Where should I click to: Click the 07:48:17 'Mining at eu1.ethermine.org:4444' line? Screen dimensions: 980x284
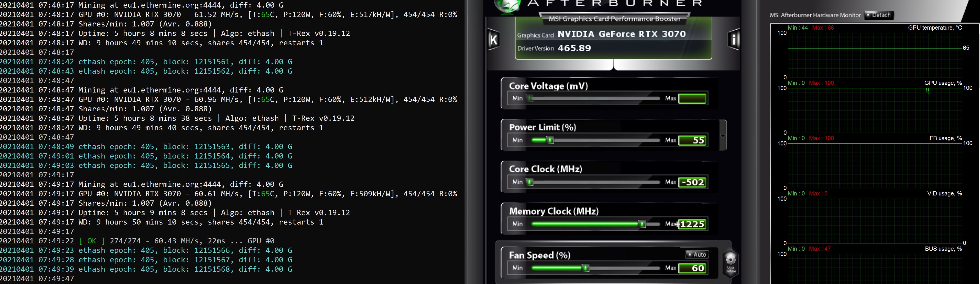click(141, 5)
